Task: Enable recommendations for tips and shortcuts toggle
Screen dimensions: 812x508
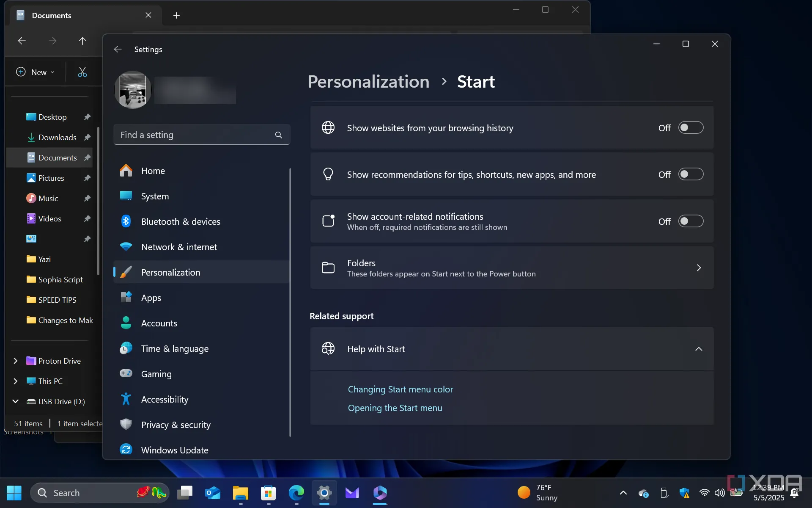Action: coord(691,174)
